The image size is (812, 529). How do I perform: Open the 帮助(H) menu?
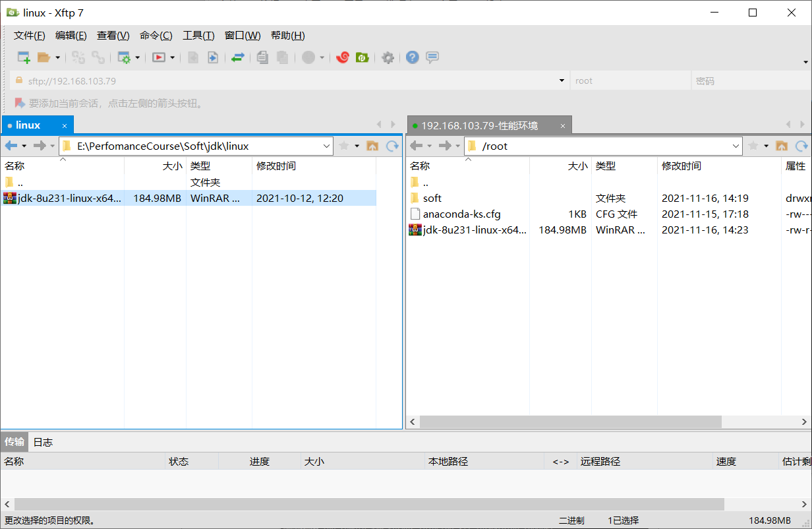point(288,36)
